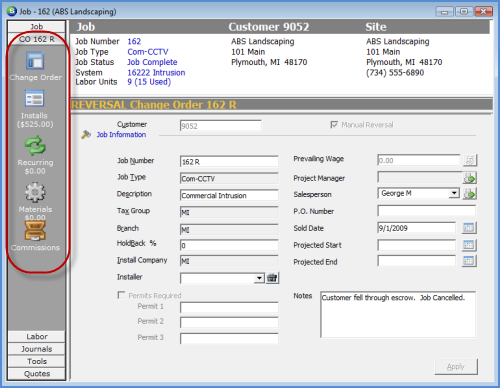The image size is (500, 388).
Task: Expand the Installer dropdown list
Action: pos(259,278)
